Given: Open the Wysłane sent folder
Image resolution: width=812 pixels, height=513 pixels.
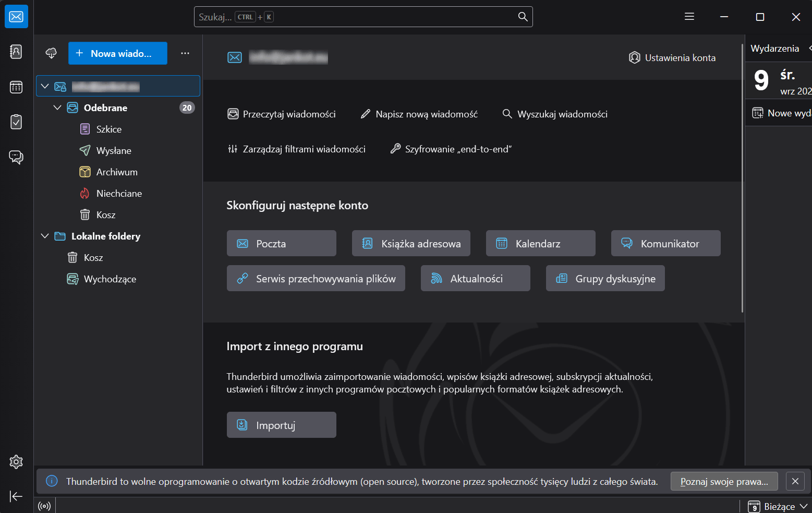Looking at the screenshot, I should [118, 150].
